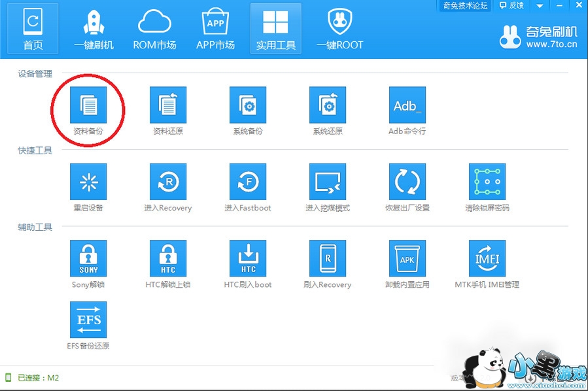Open the Sony解锁 unlock tool

[88, 258]
